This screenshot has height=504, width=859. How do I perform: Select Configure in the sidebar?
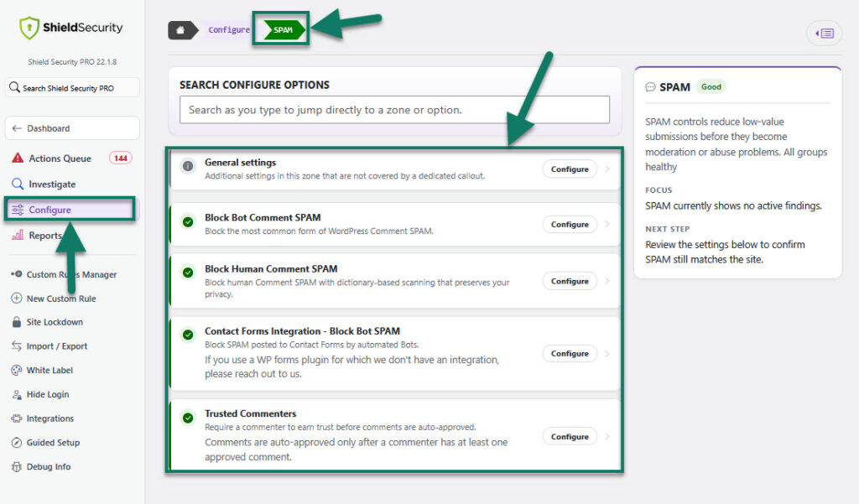(x=70, y=210)
